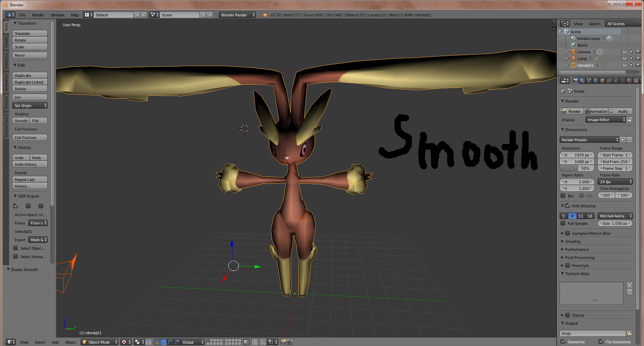
Task: Click the snap magnet icon
Action: (x=264, y=342)
